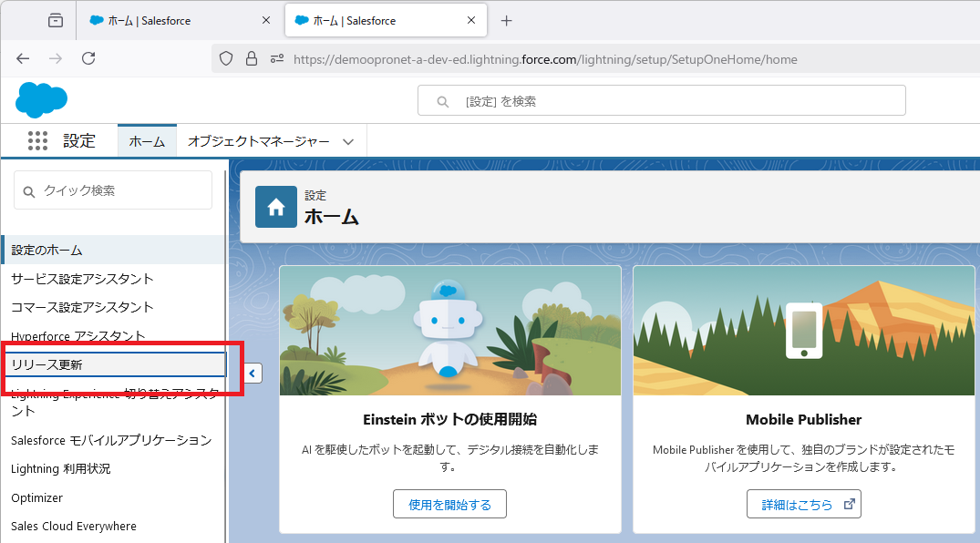Click the 使用を開始する button
This screenshot has height=543, width=980.
(x=449, y=504)
